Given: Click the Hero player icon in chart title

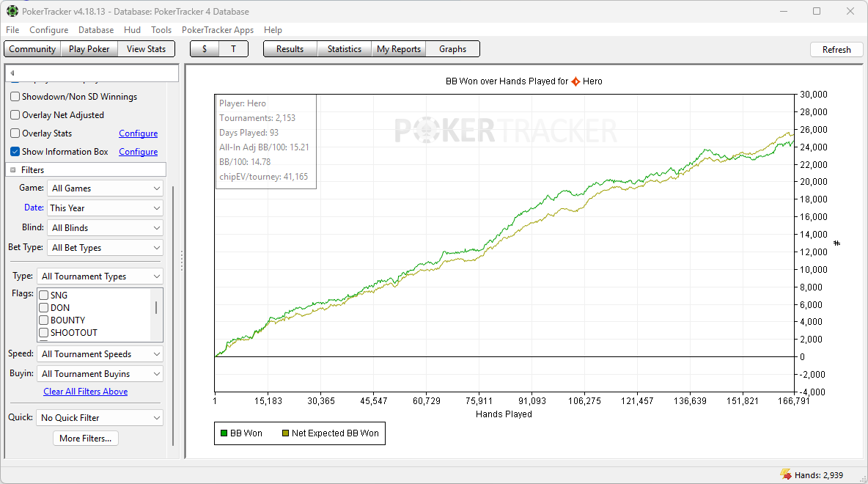Looking at the screenshot, I should click(575, 81).
